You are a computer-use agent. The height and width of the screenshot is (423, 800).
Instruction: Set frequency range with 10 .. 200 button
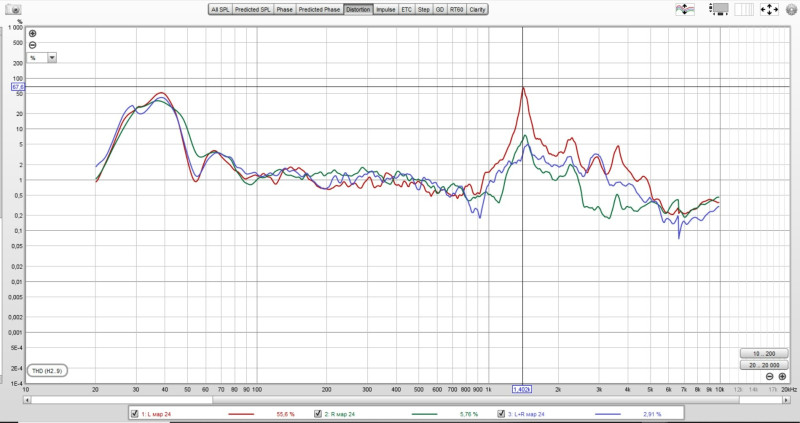pyautogui.click(x=764, y=354)
